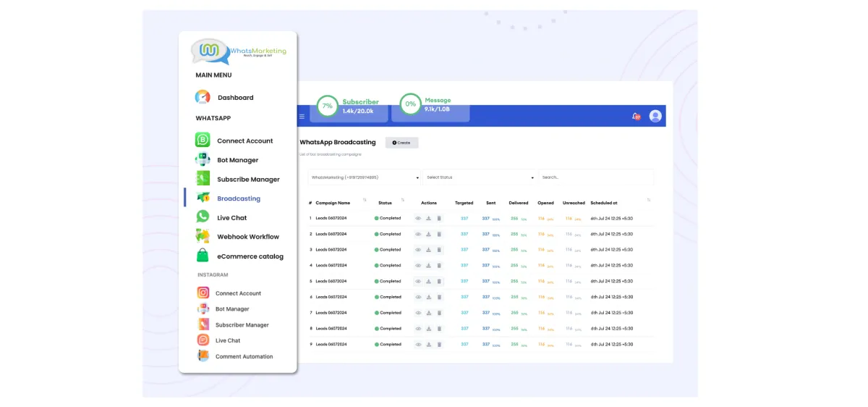Screen dimensions: 868x407
Task: Click the notification bell icon
Action: click(635, 116)
